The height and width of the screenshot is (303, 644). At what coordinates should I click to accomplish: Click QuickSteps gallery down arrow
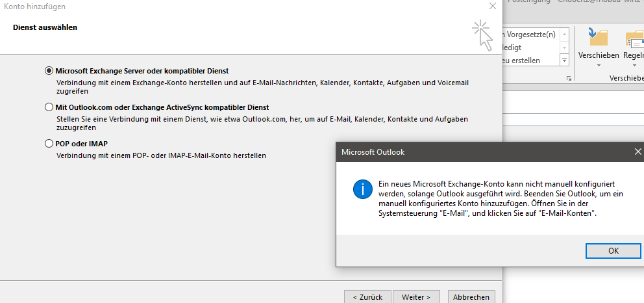pos(564,47)
